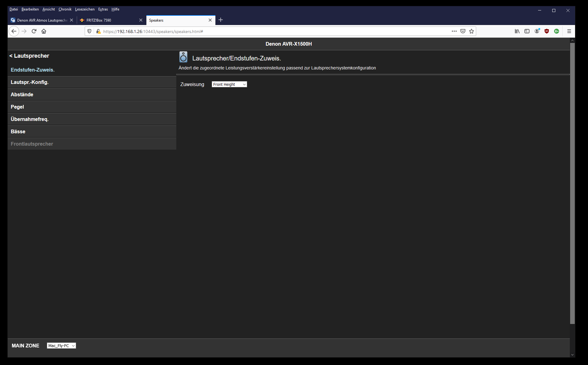Click the page vertical scrollbar
Image resolution: width=588 pixels, height=365 pixels.
(572, 183)
